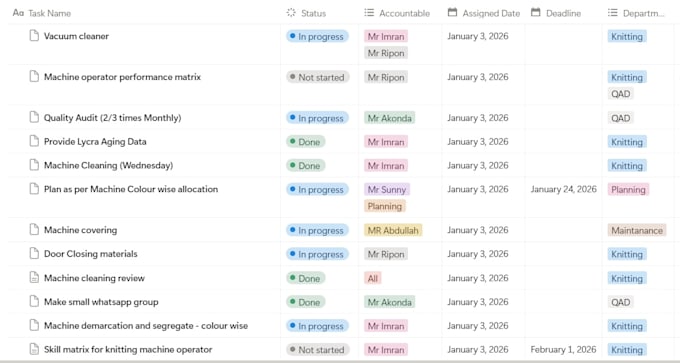Open Machine demarcation and segregate task
This screenshot has width=680, height=363.
[x=146, y=326]
